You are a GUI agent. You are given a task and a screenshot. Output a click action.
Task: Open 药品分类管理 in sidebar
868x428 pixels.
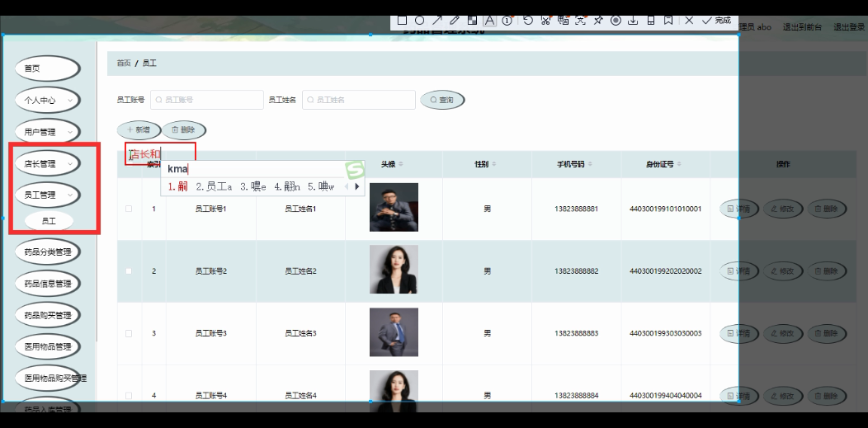coord(48,252)
